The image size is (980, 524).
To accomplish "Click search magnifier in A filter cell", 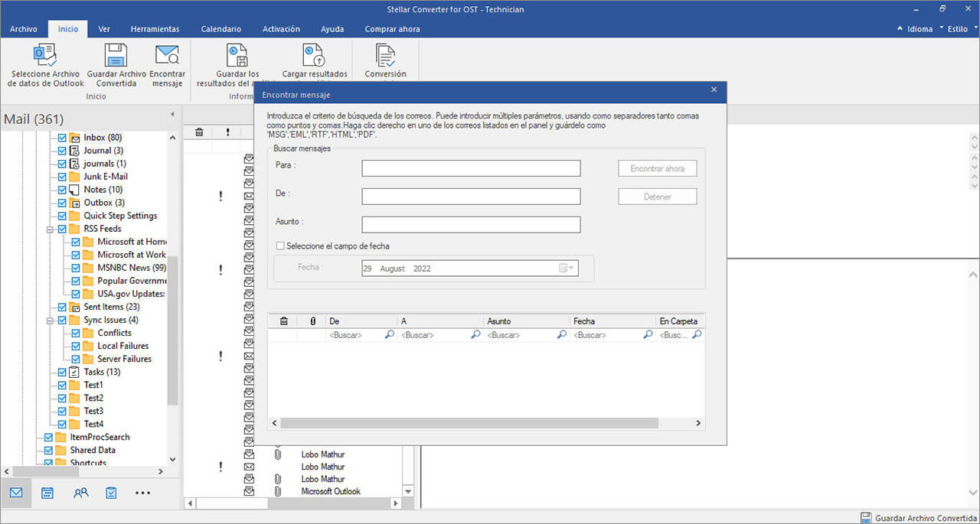I will pyautogui.click(x=475, y=335).
